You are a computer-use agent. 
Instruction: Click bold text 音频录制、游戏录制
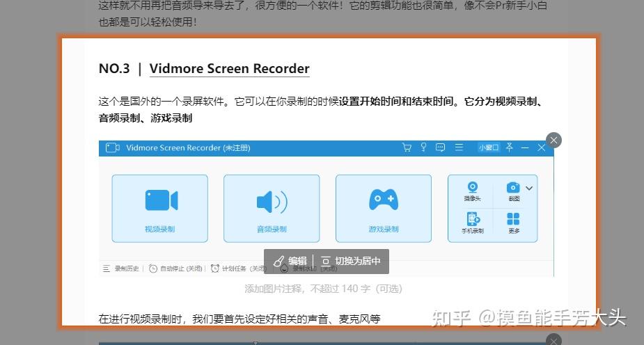(146, 118)
